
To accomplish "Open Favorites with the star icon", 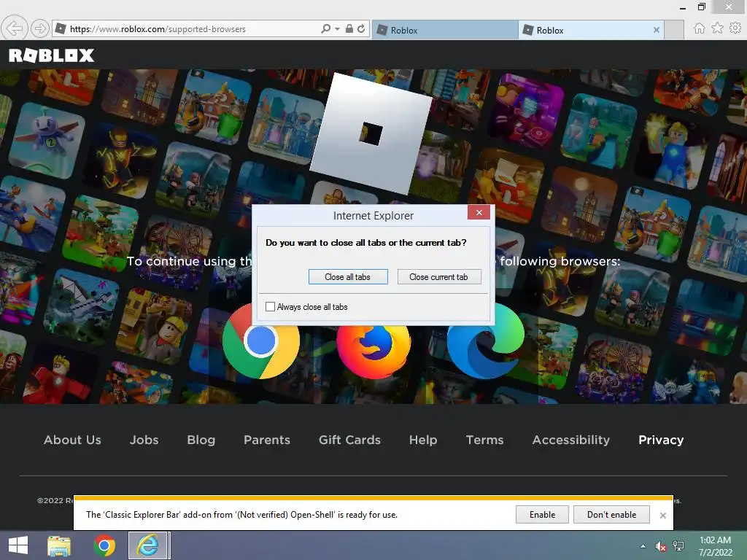I will pyautogui.click(x=718, y=28).
